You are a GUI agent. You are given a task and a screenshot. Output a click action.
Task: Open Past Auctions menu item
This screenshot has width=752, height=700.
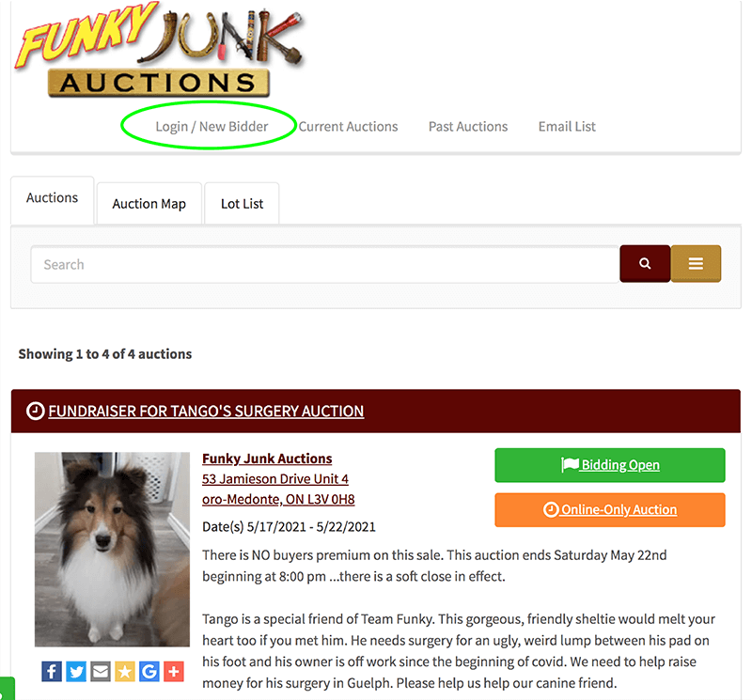(x=468, y=126)
